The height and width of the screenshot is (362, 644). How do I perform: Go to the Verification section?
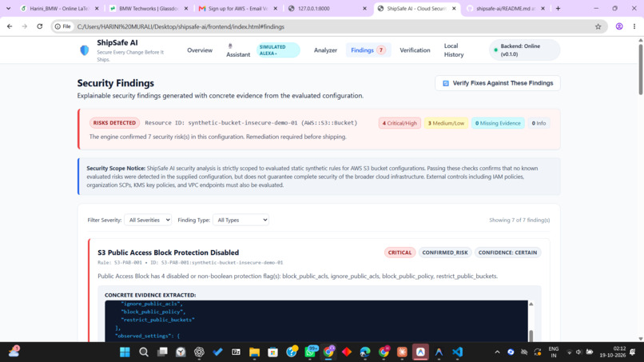point(415,50)
